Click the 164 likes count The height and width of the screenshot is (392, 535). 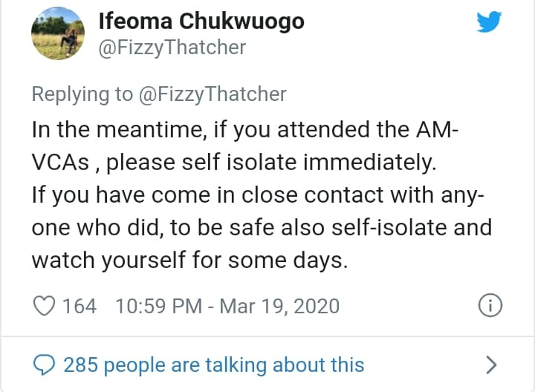pyautogui.click(x=79, y=306)
